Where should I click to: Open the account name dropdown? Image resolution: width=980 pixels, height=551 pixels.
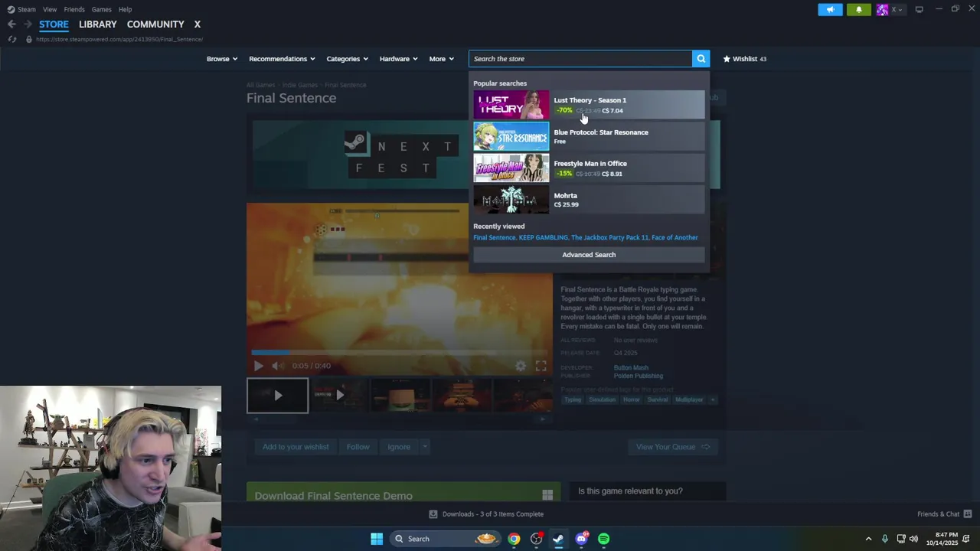coord(897,9)
